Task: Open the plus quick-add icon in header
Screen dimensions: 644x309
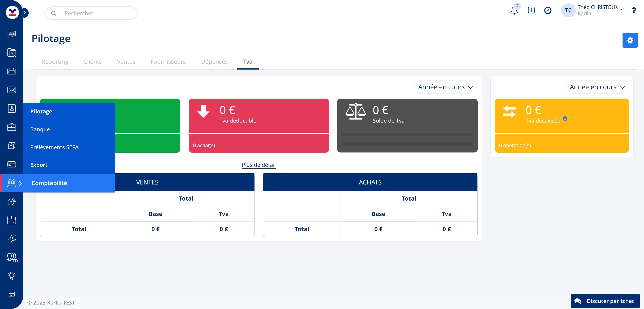Action: tap(531, 10)
